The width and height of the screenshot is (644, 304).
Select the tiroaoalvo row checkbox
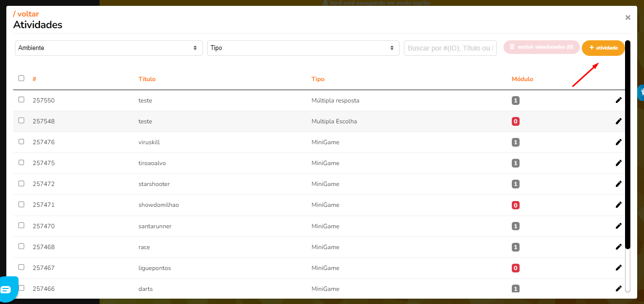click(x=21, y=162)
